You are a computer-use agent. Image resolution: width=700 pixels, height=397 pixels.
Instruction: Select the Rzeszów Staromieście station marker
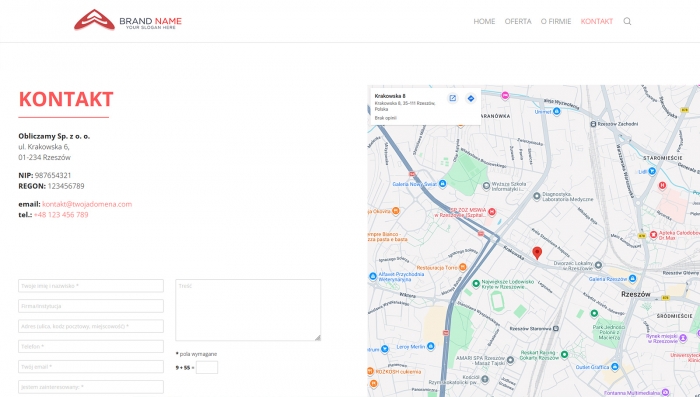(x=556, y=328)
